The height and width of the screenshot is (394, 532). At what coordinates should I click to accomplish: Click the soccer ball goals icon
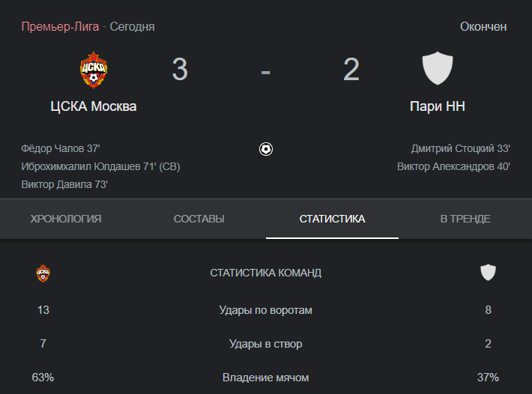point(266,149)
